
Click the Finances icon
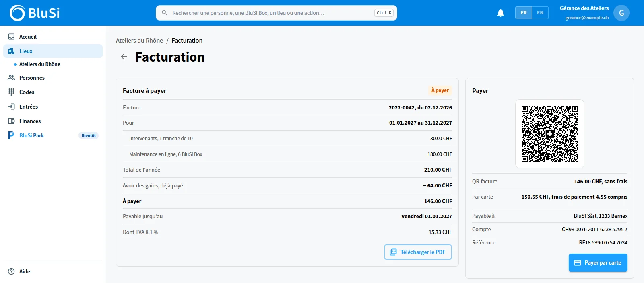coord(11,121)
